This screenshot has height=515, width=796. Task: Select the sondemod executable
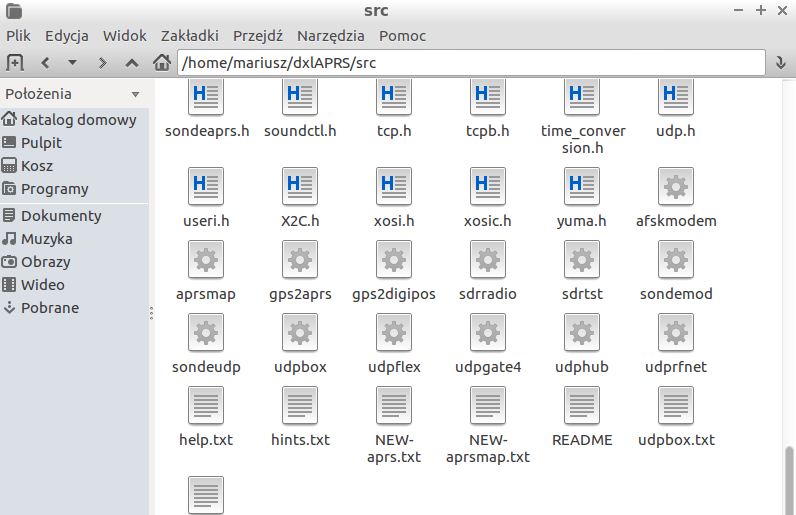point(676,271)
